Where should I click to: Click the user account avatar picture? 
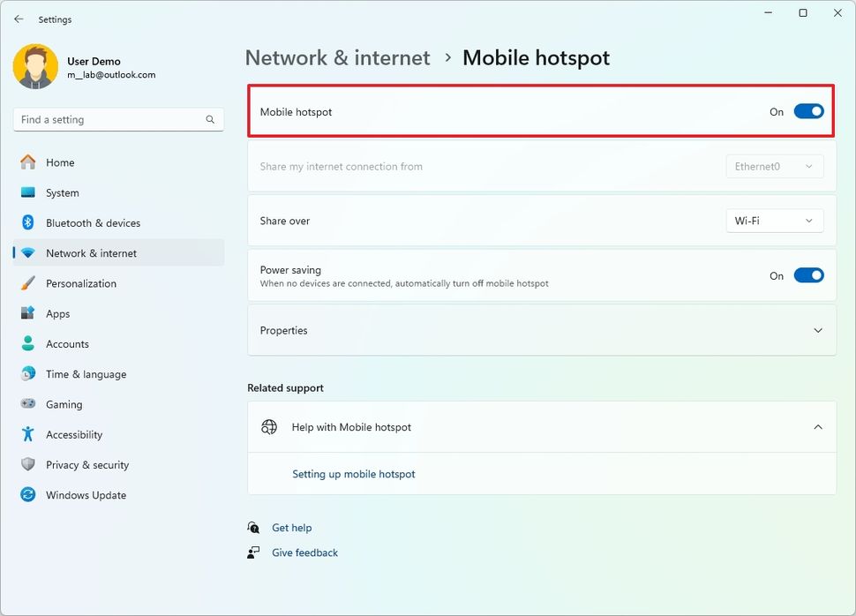pyautogui.click(x=35, y=65)
